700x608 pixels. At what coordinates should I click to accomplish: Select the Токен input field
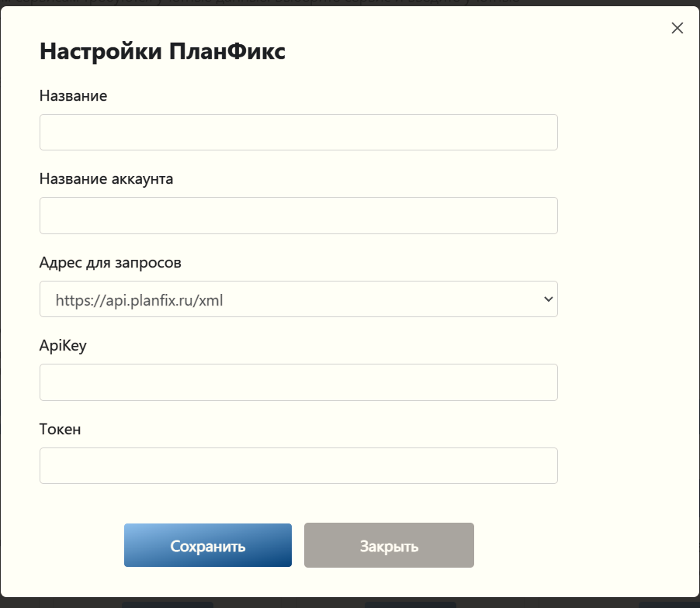tap(298, 466)
